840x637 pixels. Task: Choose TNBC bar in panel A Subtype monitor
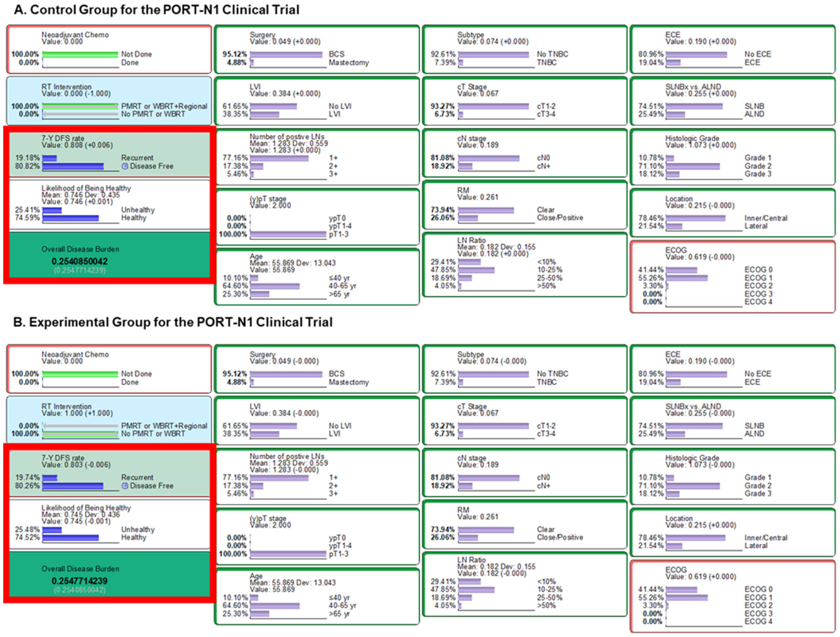coord(461,63)
